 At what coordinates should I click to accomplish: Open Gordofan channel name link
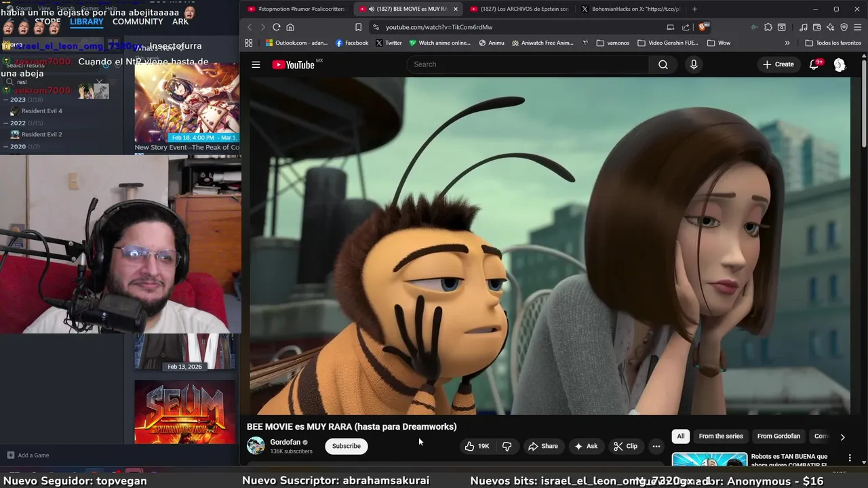point(285,442)
